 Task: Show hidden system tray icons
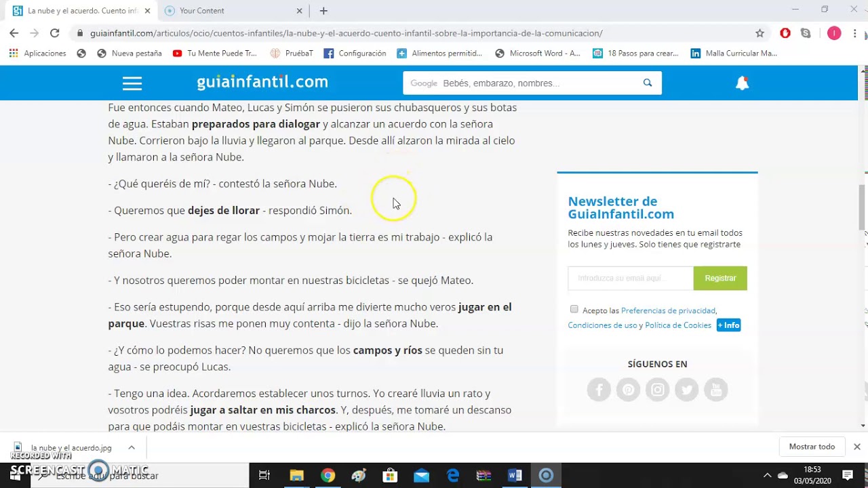767,475
